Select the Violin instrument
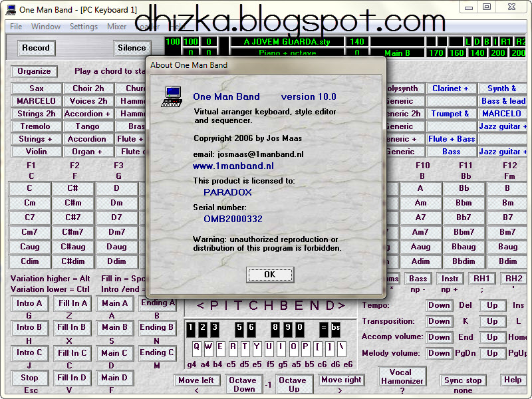This screenshot has width=532, height=399. [37, 152]
